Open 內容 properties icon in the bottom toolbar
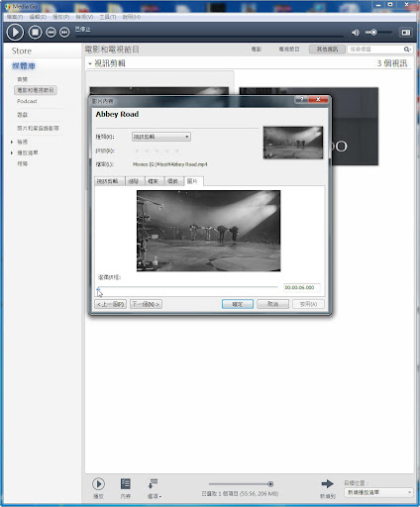The image size is (420, 507). tap(126, 484)
